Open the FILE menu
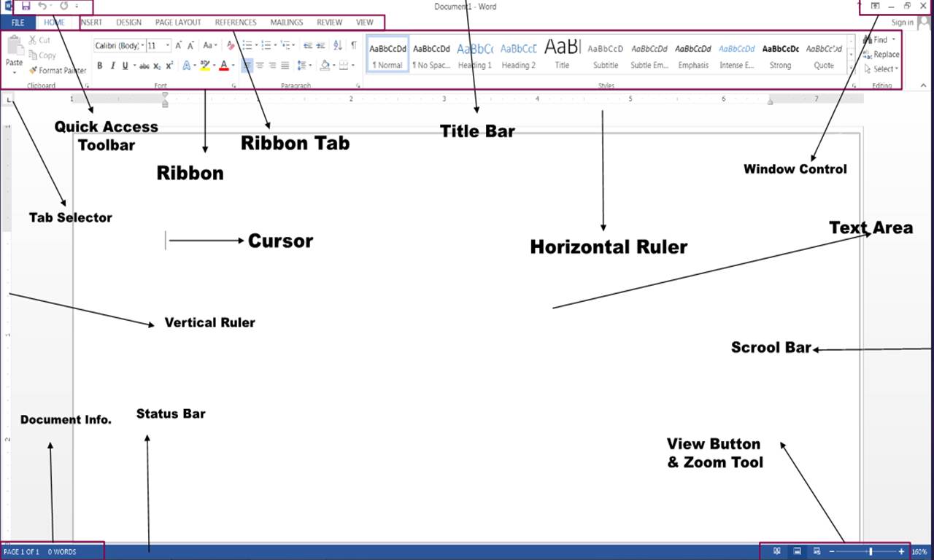Image resolution: width=934 pixels, height=560 pixels. tap(16, 23)
